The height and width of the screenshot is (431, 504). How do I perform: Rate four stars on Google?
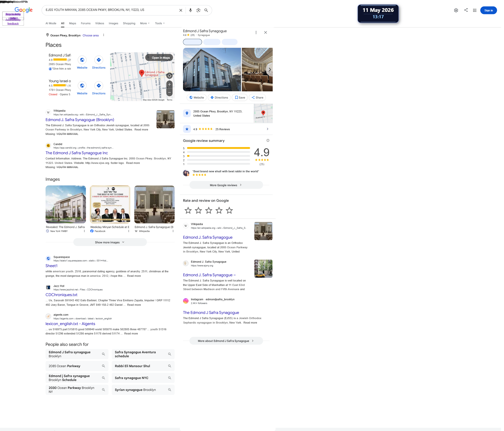(219, 210)
